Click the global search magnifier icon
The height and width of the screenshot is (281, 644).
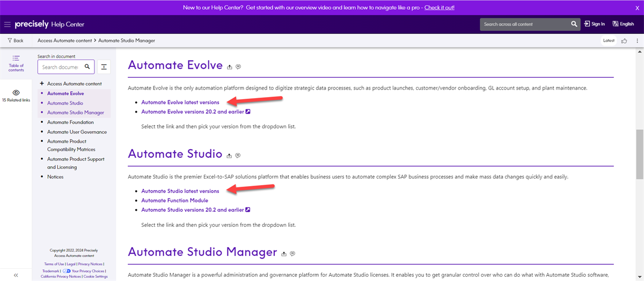[x=574, y=24]
